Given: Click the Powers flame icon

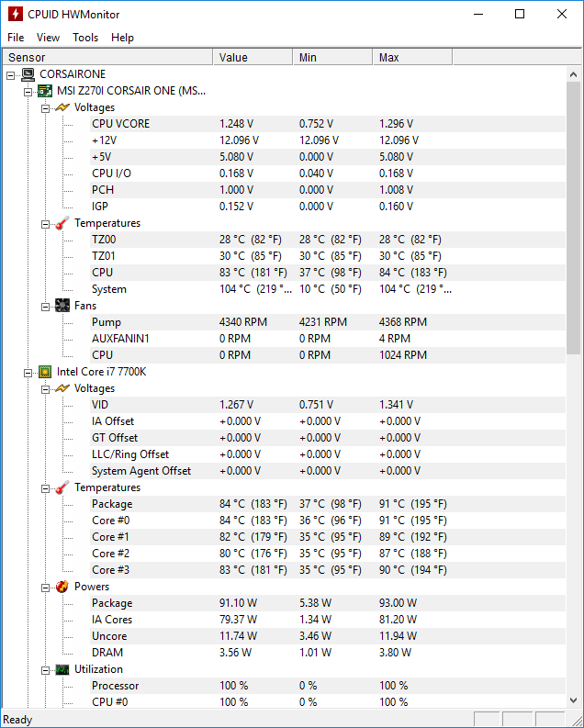Looking at the screenshot, I should [x=62, y=587].
